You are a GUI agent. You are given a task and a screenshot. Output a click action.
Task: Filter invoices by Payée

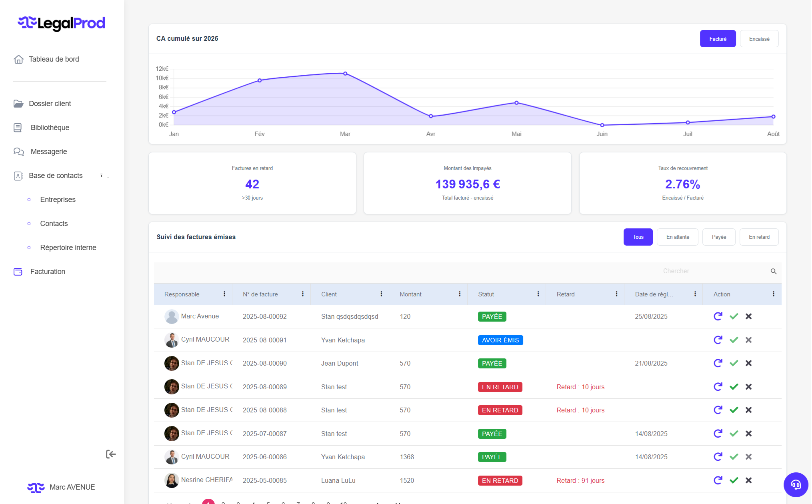click(x=718, y=237)
